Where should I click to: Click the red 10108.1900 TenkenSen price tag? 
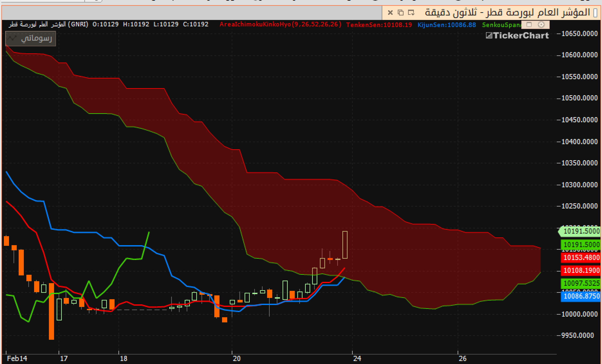pyautogui.click(x=581, y=270)
